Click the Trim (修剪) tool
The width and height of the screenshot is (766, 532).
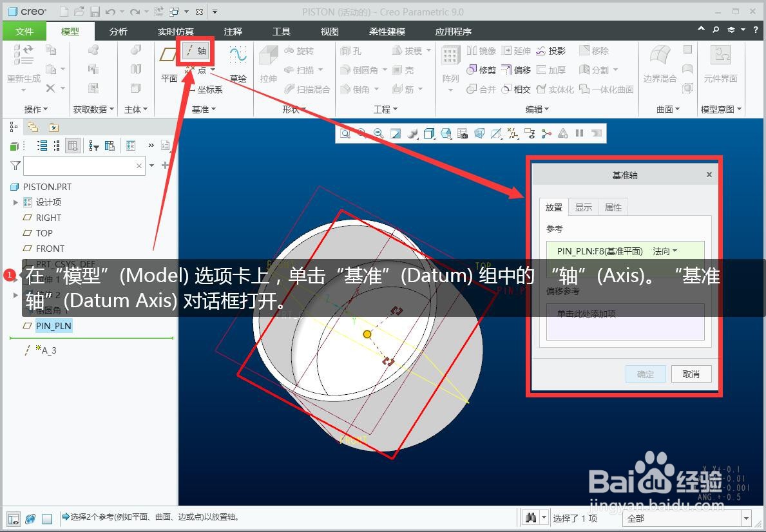(482, 70)
